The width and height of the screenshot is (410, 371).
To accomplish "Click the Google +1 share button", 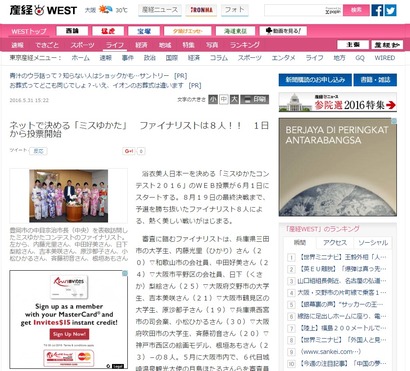I will (129, 151).
